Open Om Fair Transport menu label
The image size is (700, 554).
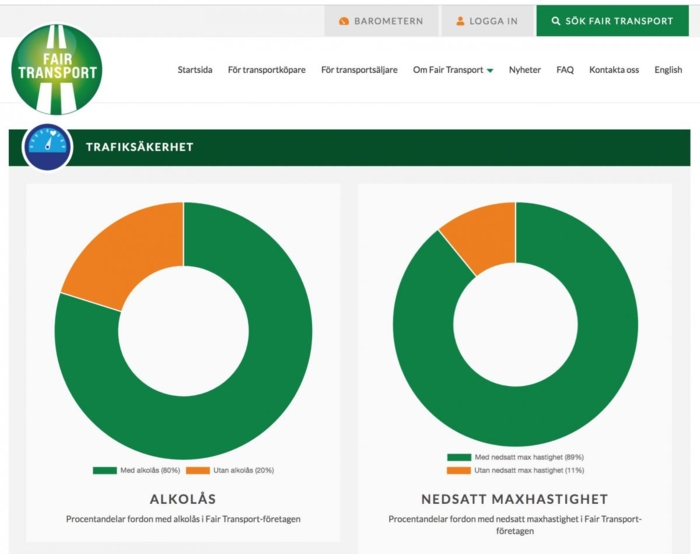(448, 70)
